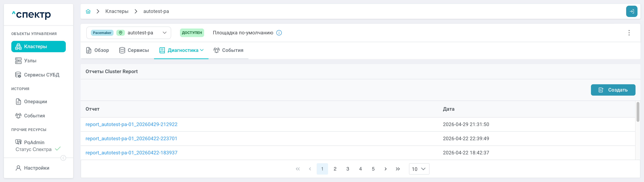Screen dimensions: 644x182
Task: Click the Pacemaker tag
Action: 102,33
